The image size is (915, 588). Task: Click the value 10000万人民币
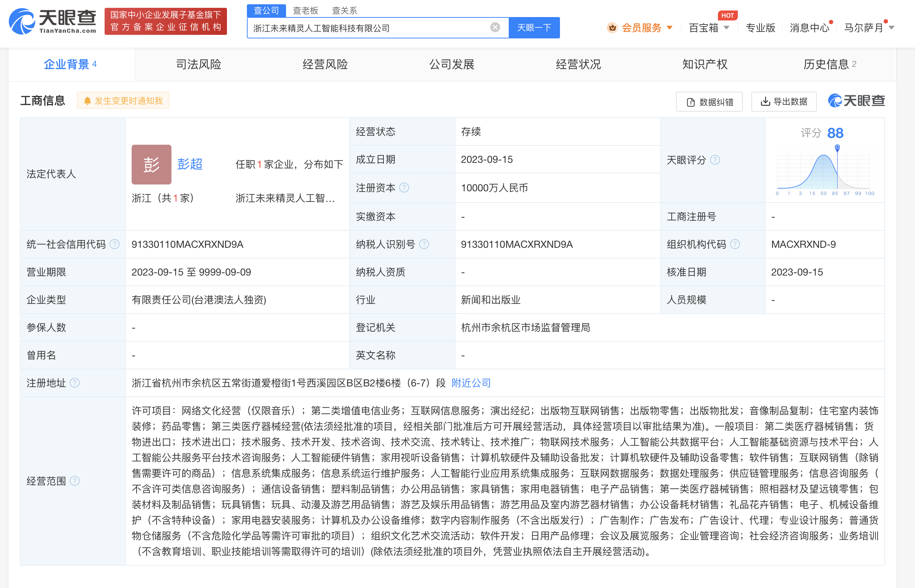494,187
